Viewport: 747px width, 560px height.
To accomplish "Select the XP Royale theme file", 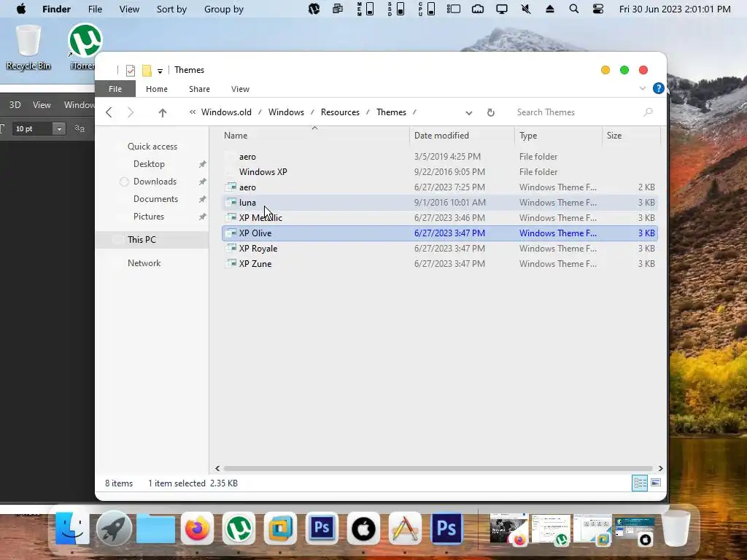I will [439, 249].
